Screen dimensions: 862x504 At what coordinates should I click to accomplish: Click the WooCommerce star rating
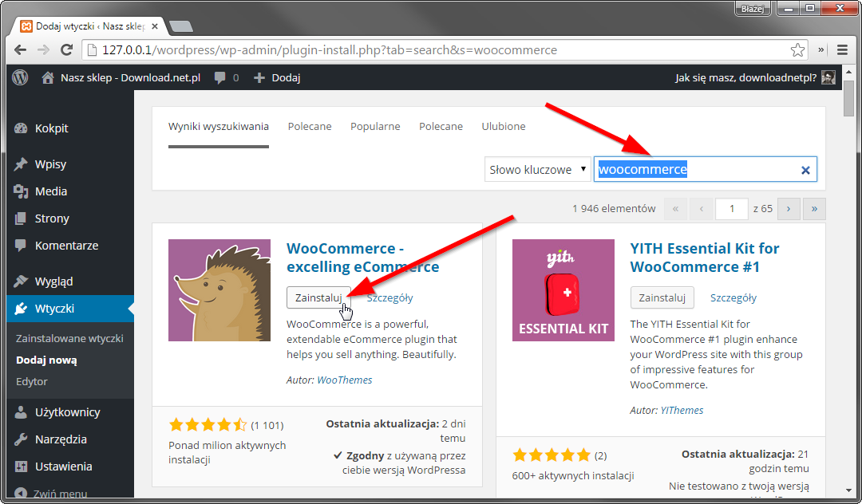(208, 424)
